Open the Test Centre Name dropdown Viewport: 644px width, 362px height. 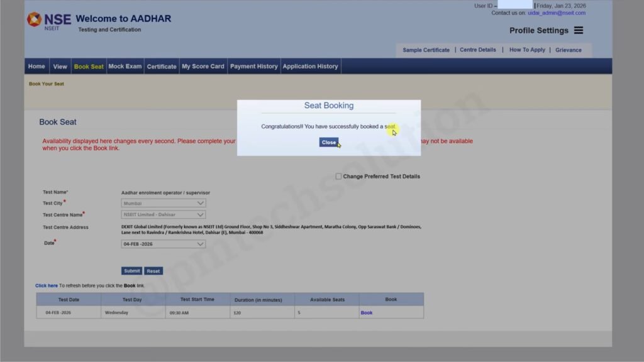162,214
